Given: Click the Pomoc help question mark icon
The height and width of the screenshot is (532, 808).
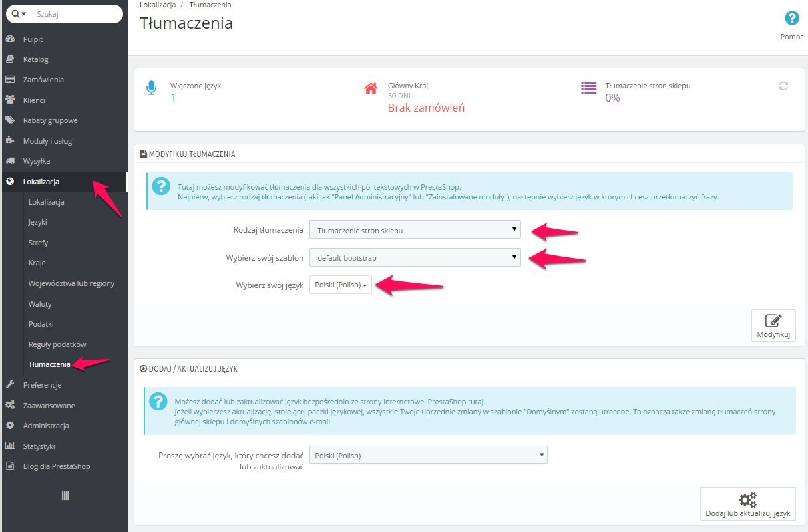Looking at the screenshot, I should 791,18.
